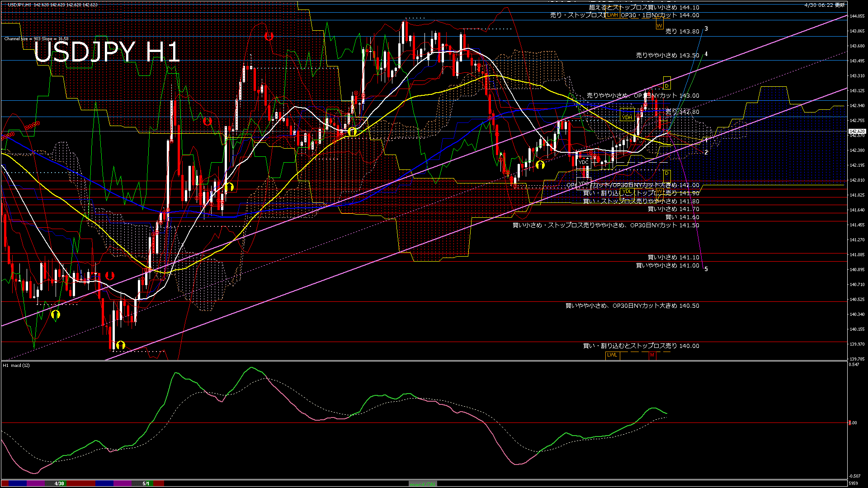The height and width of the screenshot is (488, 868).
Task: Select the white YDC box near 142.20
Action: pyautogui.click(x=584, y=162)
